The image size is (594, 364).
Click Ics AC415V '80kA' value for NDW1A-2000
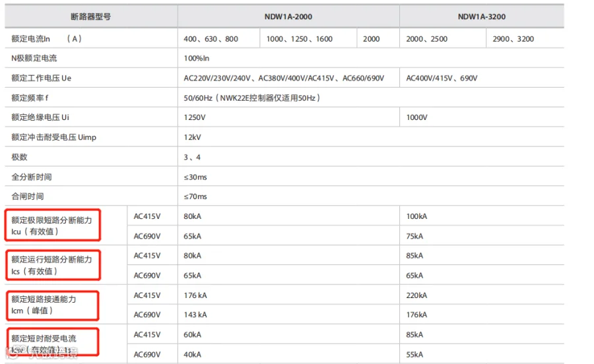tap(193, 256)
